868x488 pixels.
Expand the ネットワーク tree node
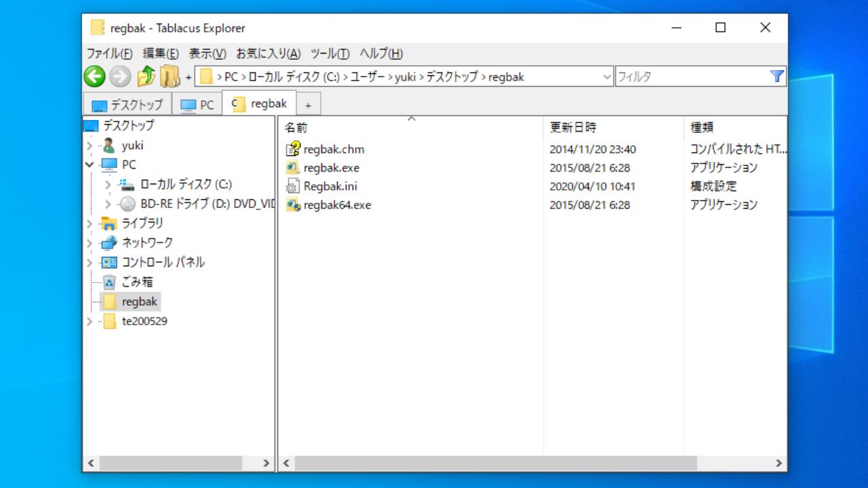[x=90, y=243]
